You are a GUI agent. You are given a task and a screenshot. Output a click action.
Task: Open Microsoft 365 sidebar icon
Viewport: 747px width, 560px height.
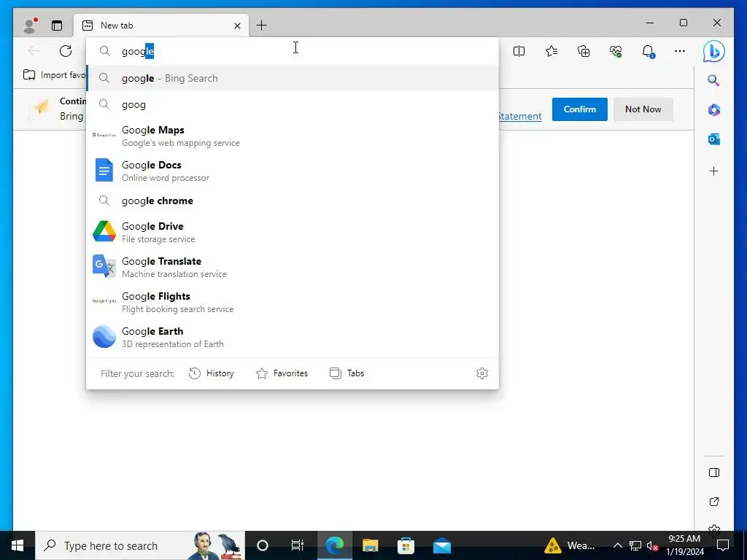(x=713, y=110)
